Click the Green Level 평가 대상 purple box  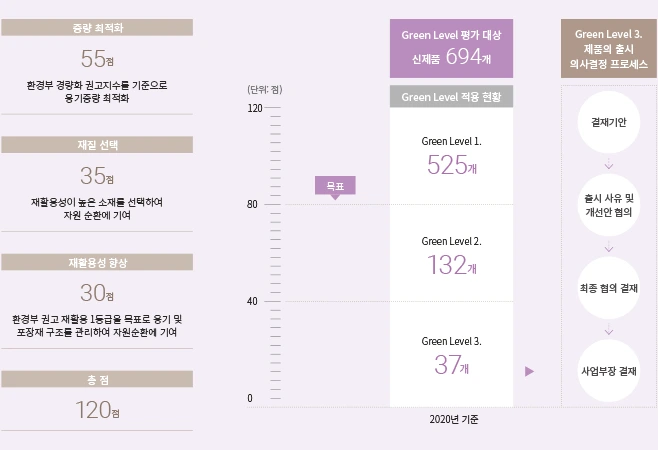(x=451, y=48)
